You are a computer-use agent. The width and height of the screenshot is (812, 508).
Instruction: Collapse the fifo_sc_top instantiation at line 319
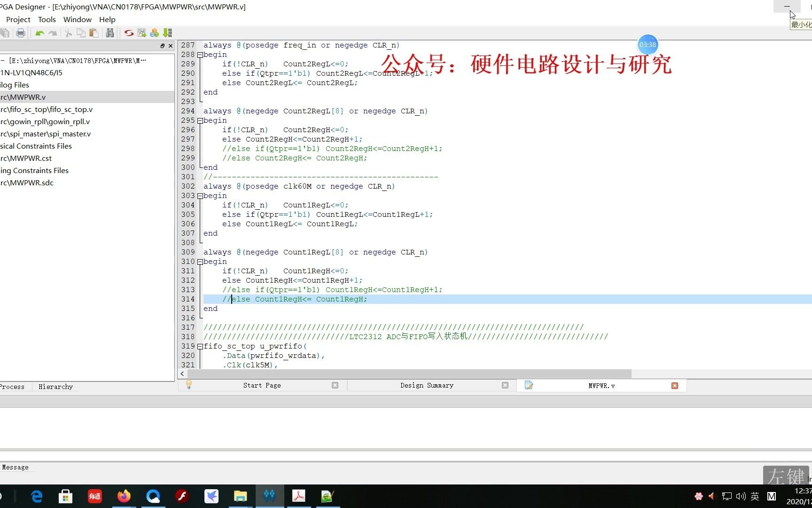coord(199,346)
